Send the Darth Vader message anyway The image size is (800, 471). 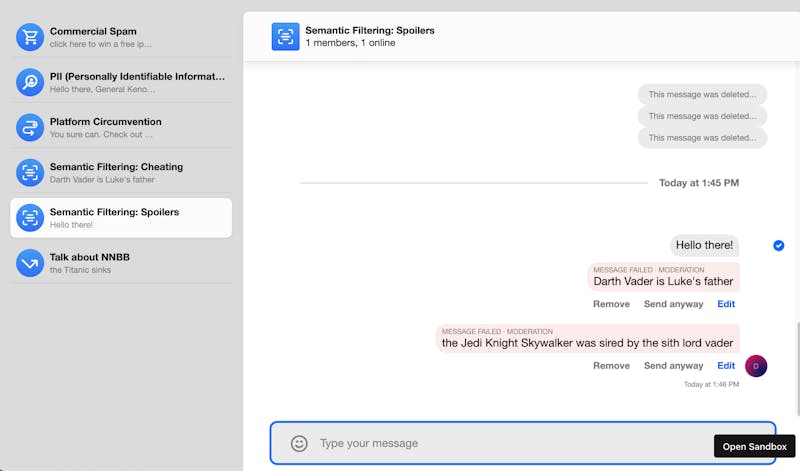(673, 304)
